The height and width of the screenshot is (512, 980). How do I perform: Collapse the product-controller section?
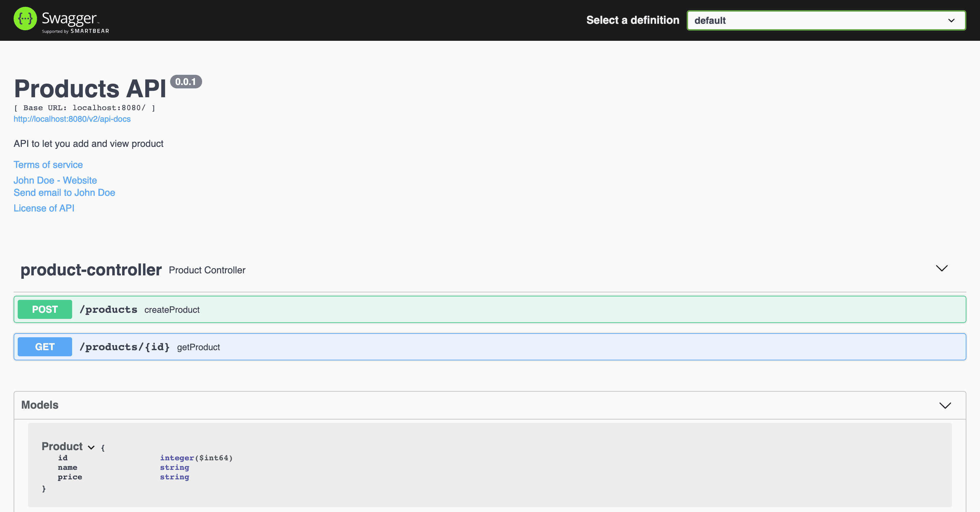click(x=942, y=268)
